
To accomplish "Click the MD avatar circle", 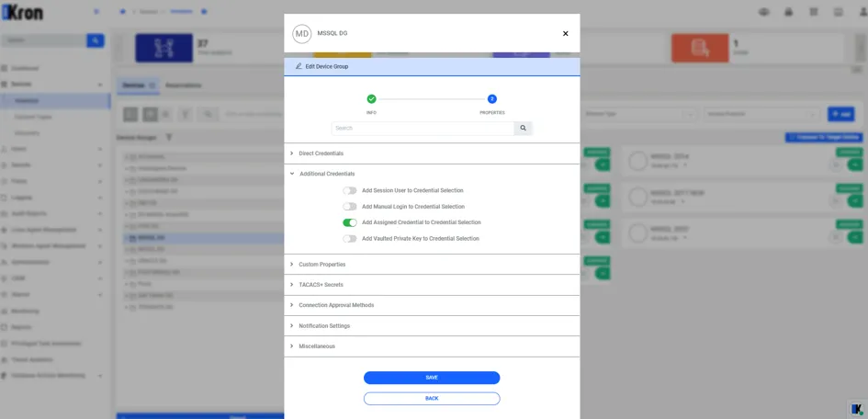I will pyautogui.click(x=301, y=34).
